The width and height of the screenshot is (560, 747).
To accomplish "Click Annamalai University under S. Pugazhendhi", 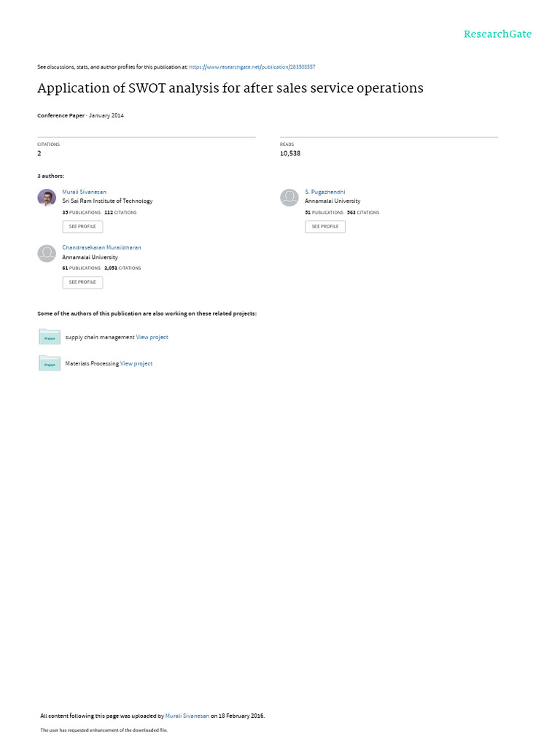I will 332,201.
